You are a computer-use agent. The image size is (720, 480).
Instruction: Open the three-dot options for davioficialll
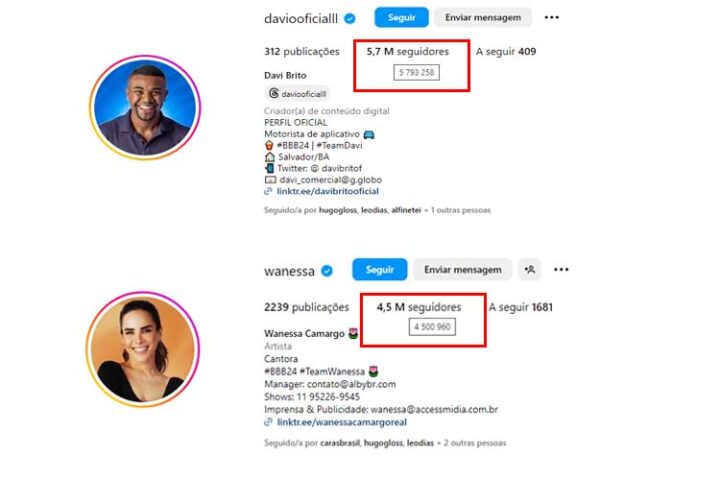(551, 17)
